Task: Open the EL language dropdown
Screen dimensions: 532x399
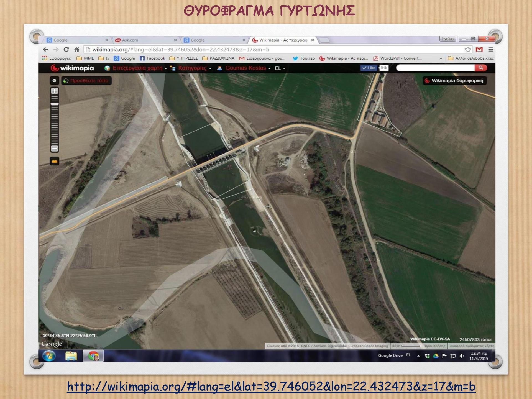Action: tap(279, 67)
